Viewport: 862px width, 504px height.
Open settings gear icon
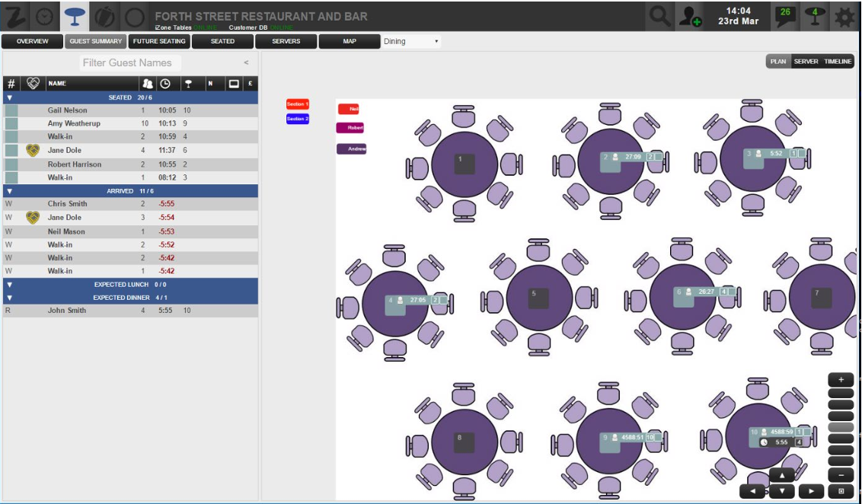click(844, 17)
